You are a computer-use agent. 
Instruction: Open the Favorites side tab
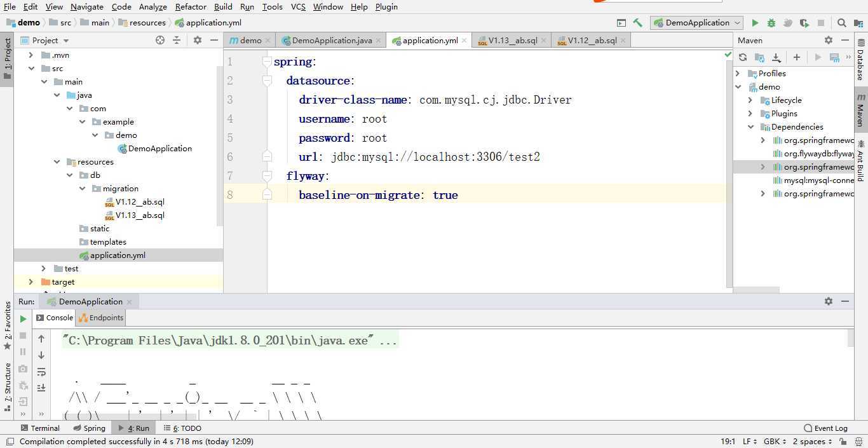[8, 325]
